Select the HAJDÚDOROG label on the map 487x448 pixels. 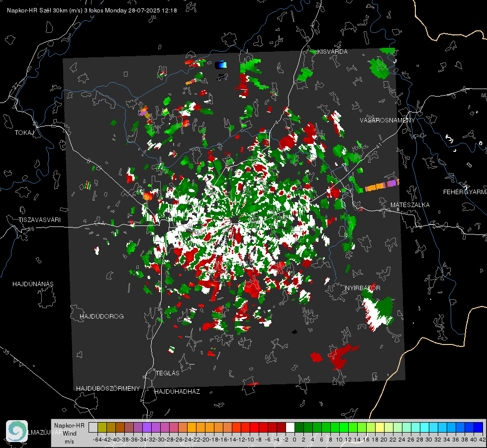(101, 316)
